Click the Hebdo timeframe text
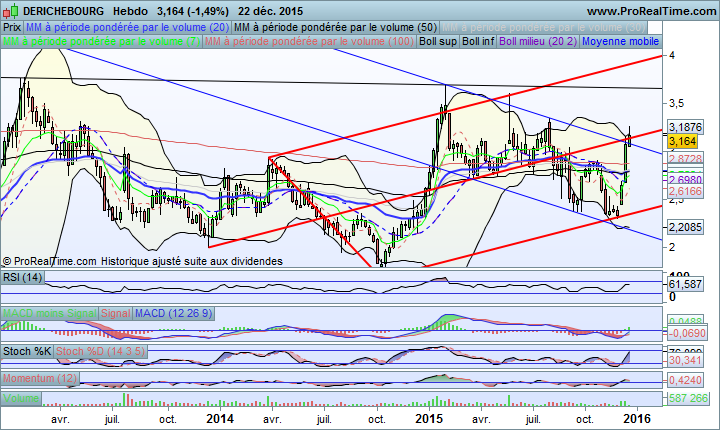The height and width of the screenshot is (430, 720). pyautogui.click(x=130, y=11)
